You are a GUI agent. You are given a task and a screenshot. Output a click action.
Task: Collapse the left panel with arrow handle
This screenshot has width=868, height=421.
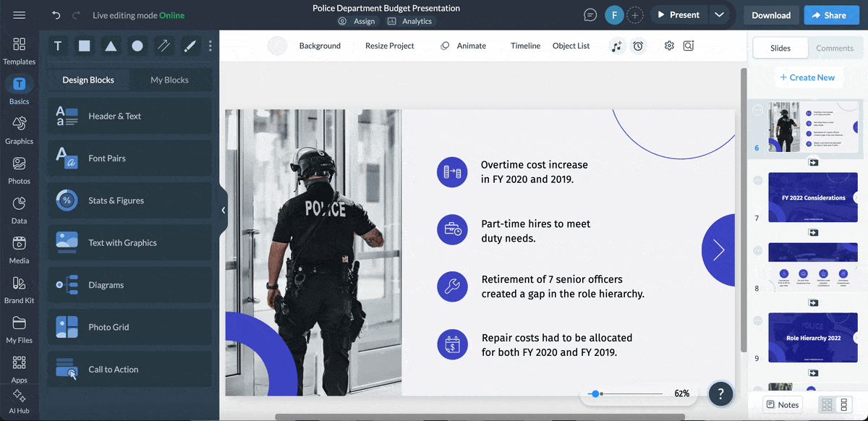pyautogui.click(x=224, y=210)
